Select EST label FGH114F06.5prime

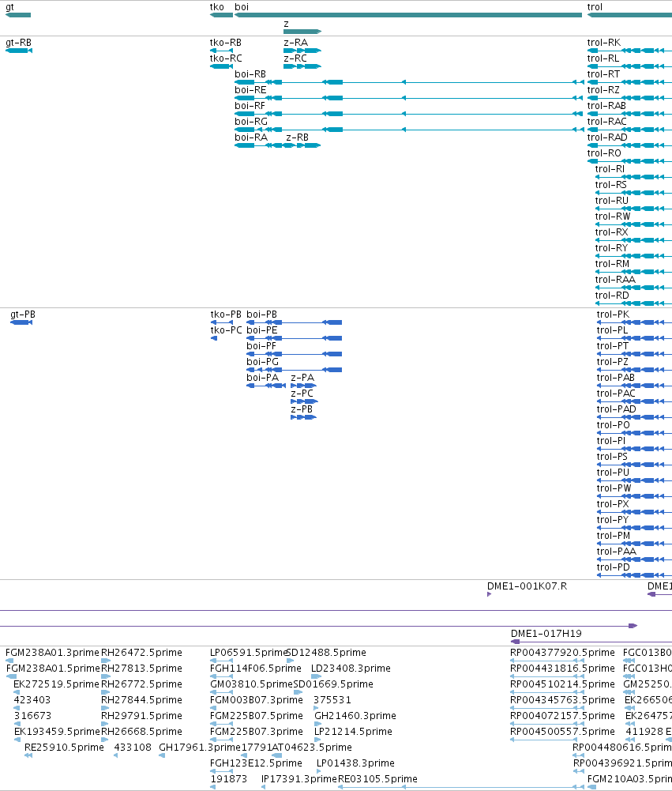tap(256, 668)
